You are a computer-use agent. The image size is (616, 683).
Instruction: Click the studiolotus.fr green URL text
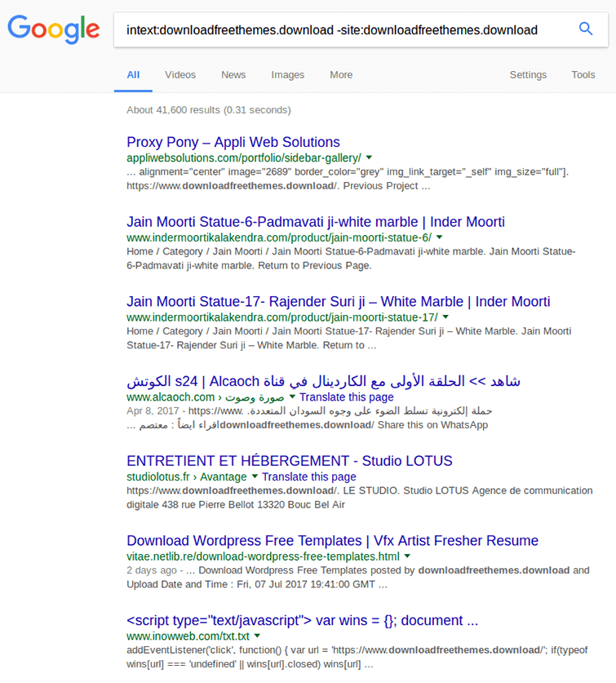coord(187,477)
